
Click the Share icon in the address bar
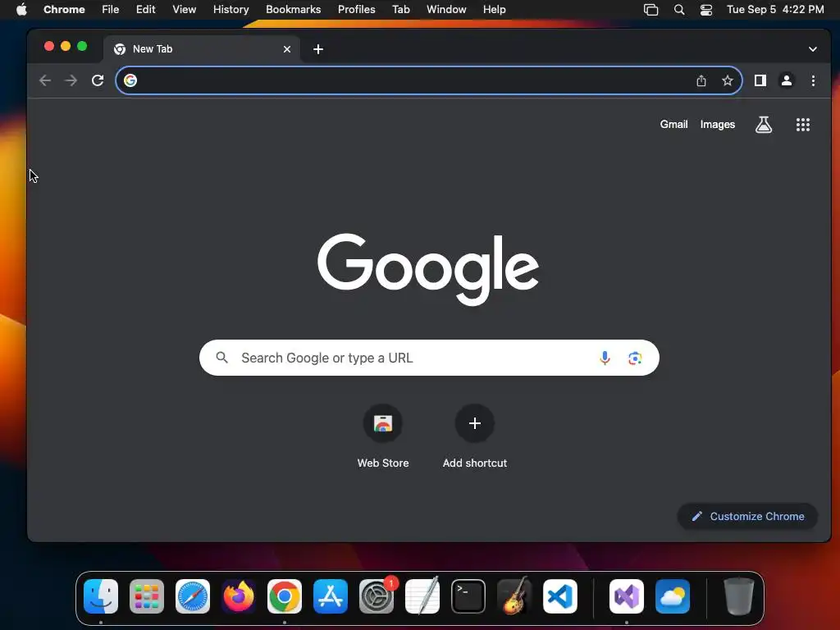click(x=701, y=80)
